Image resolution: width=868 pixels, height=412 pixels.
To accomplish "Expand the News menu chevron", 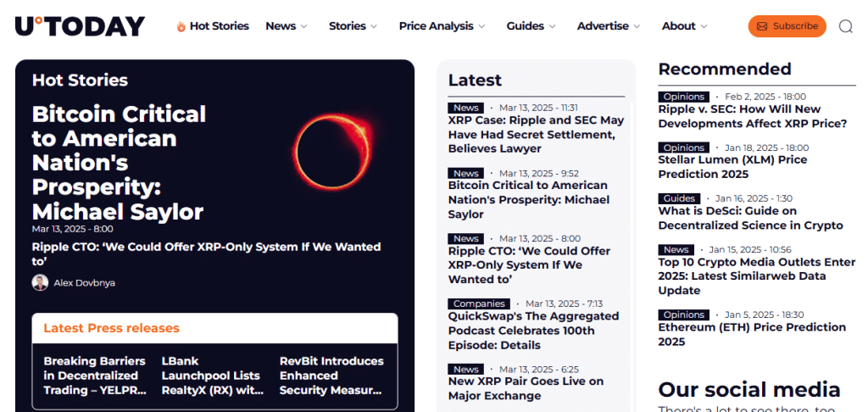I will 303,26.
